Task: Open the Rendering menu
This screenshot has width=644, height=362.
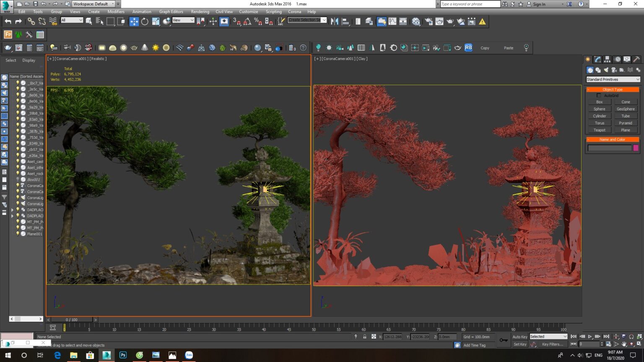Action: pos(200,12)
